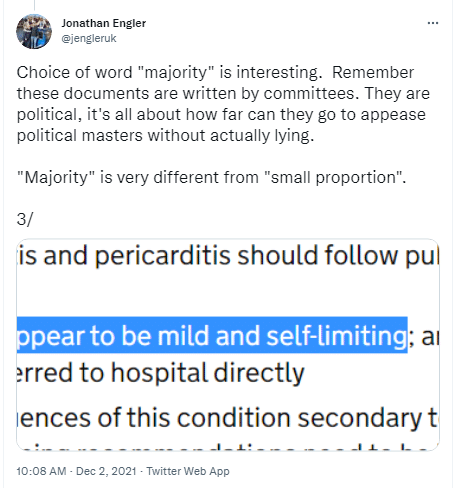This screenshot has width=457, height=488.
Task: Select the thread number marker '3/'
Action: (25, 219)
